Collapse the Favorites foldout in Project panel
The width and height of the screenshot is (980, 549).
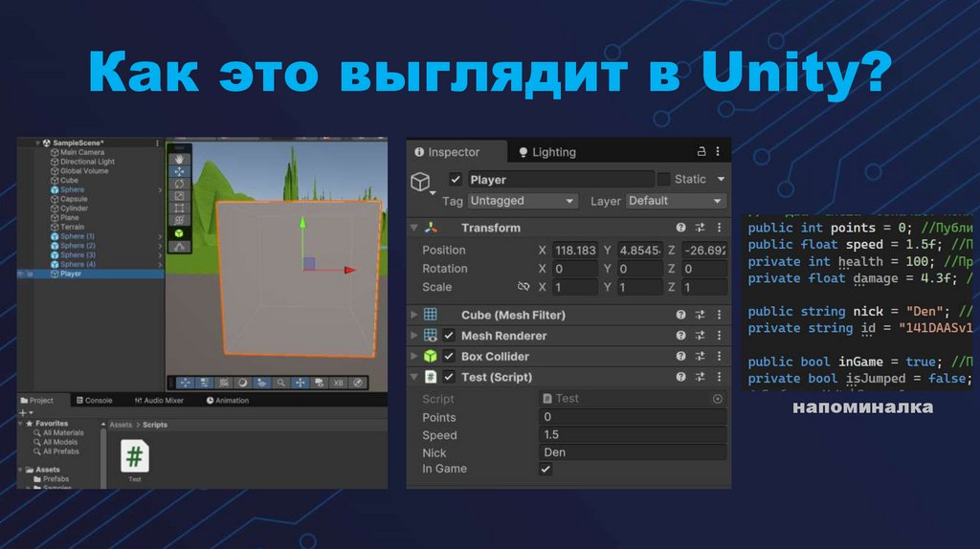pyautogui.click(x=21, y=424)
